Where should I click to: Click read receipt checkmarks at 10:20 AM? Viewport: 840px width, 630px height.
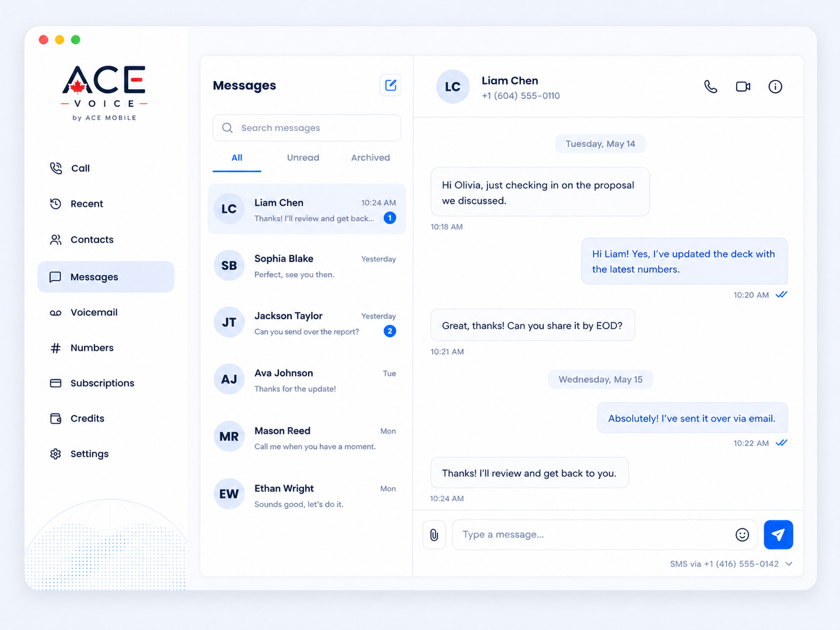(781, 295)
